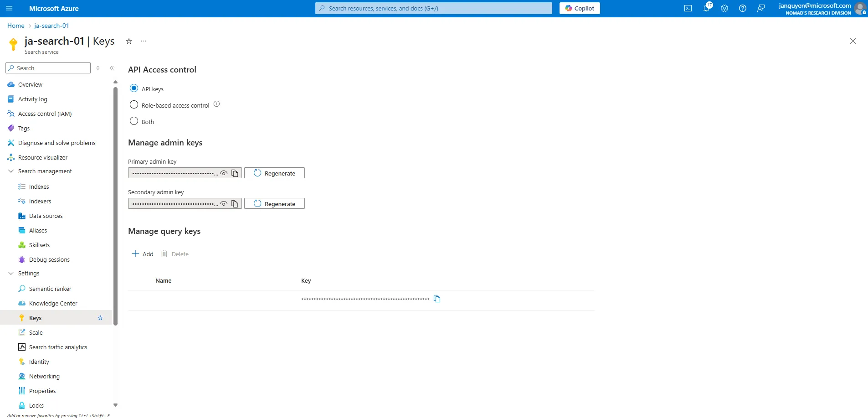Open the notifications bell
This screenshot has height=419, width=868.
click(706, 8)
